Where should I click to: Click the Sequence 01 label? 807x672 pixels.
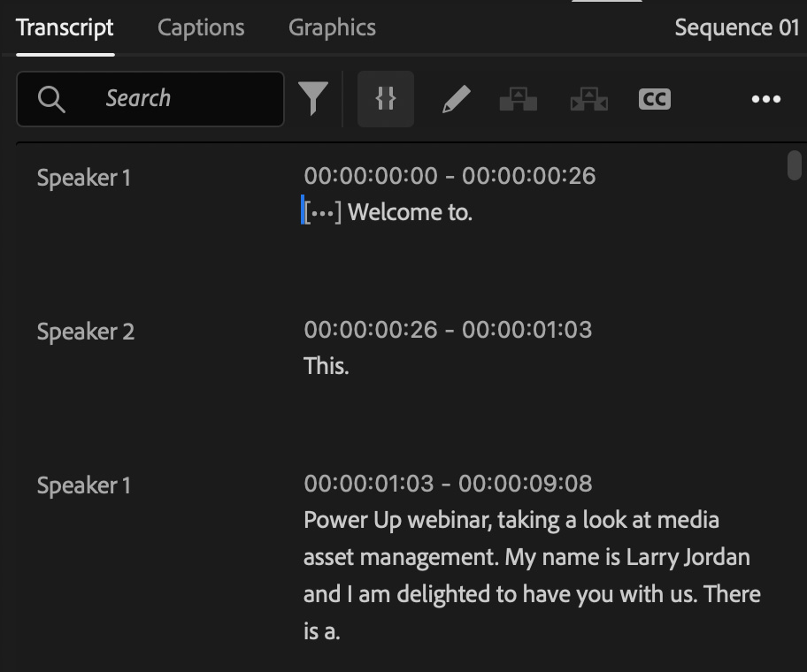[x=736, y=27]
